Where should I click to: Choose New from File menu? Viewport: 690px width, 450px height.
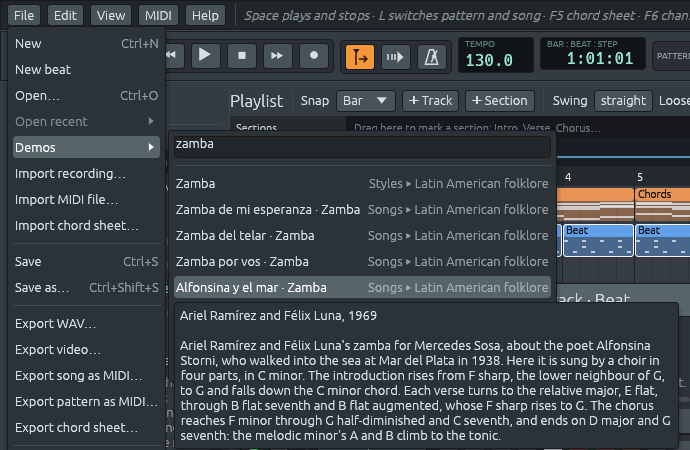(86, 44)
